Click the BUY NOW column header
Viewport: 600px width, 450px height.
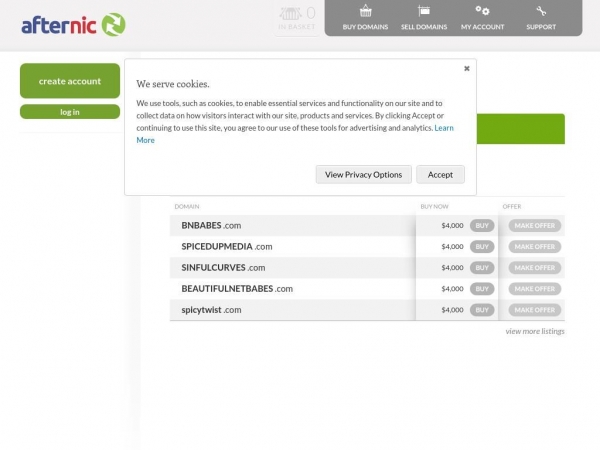pyautogui.click(x=434, y=206)
